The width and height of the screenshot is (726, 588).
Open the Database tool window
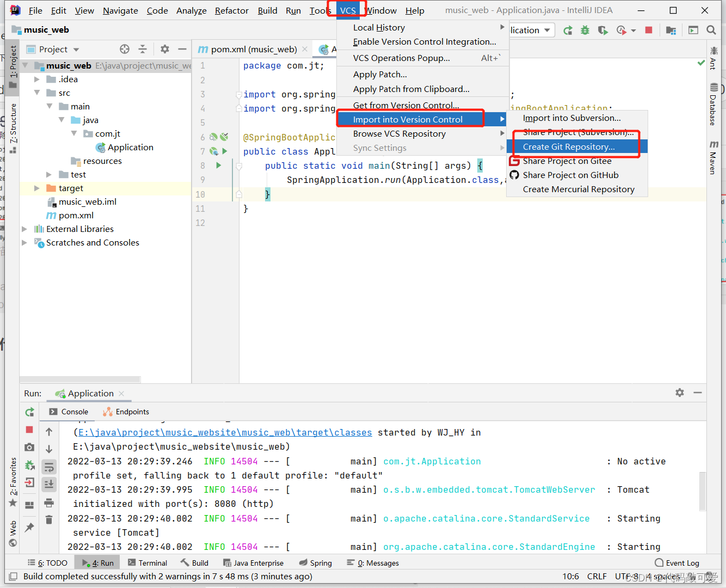point(713,105)
